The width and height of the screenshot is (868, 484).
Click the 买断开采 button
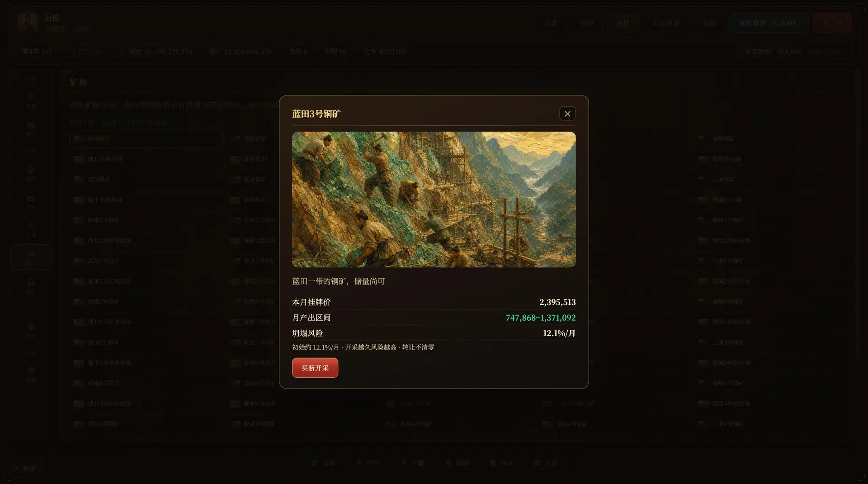coord(315,368)
